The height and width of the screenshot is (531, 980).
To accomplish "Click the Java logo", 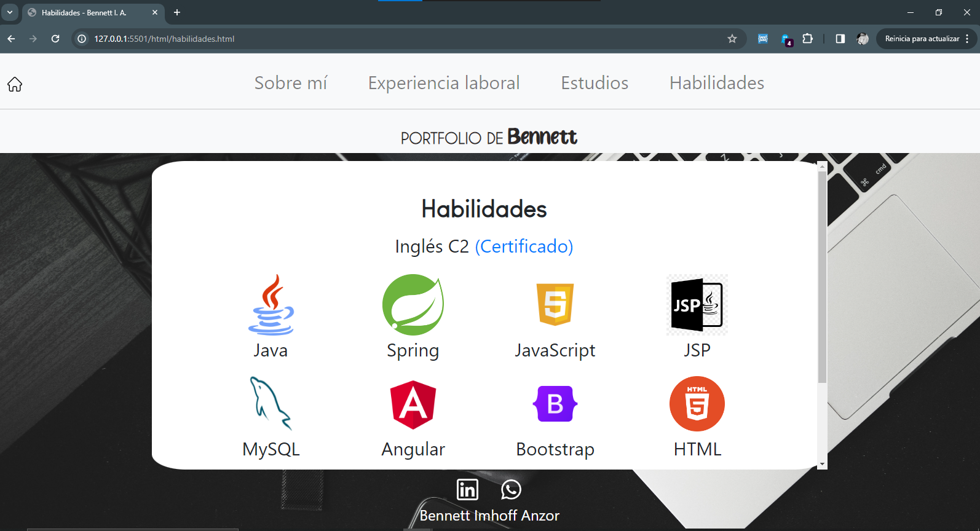I will [x=271, y=304].
